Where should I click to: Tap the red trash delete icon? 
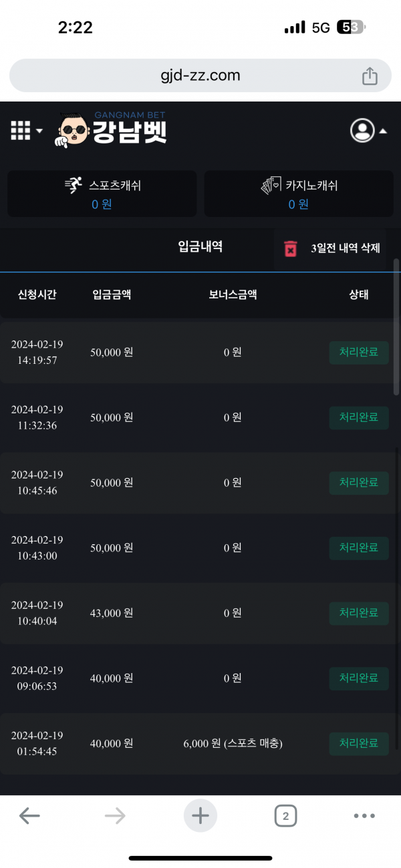291,249
